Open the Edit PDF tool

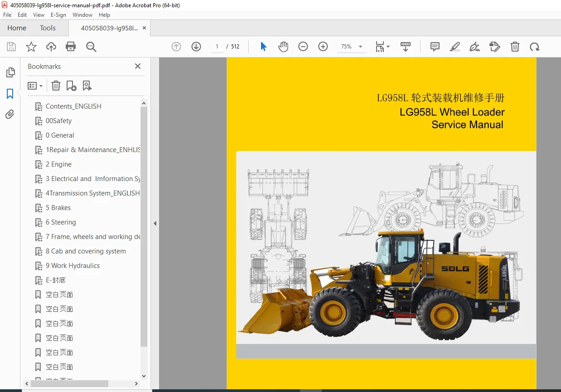point(495,47)
